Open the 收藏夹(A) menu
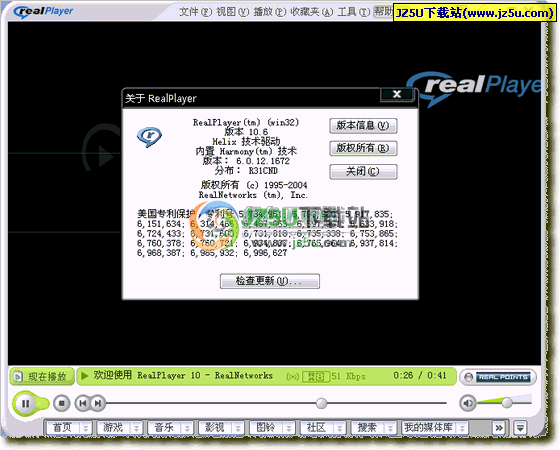Screen dimensions: 560x450 click(311, 12)
